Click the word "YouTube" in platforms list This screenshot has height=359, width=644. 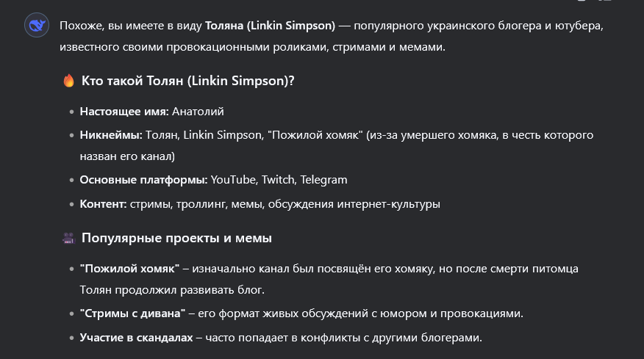(234, 180)
